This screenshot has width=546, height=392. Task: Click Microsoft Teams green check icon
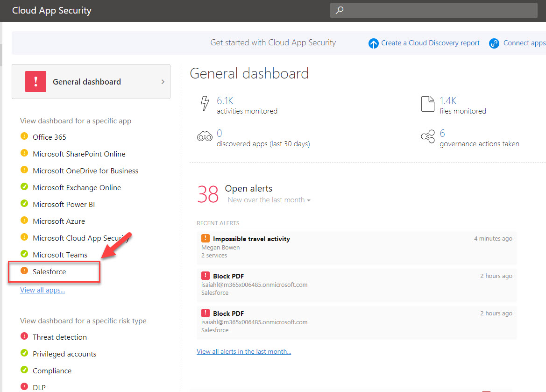click(x=24, y=254)
